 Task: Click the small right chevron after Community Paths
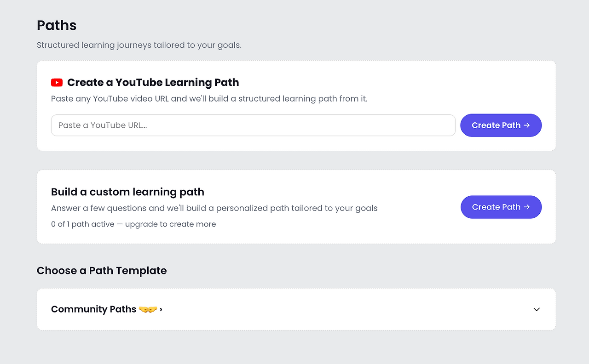[x=161, y=309]
